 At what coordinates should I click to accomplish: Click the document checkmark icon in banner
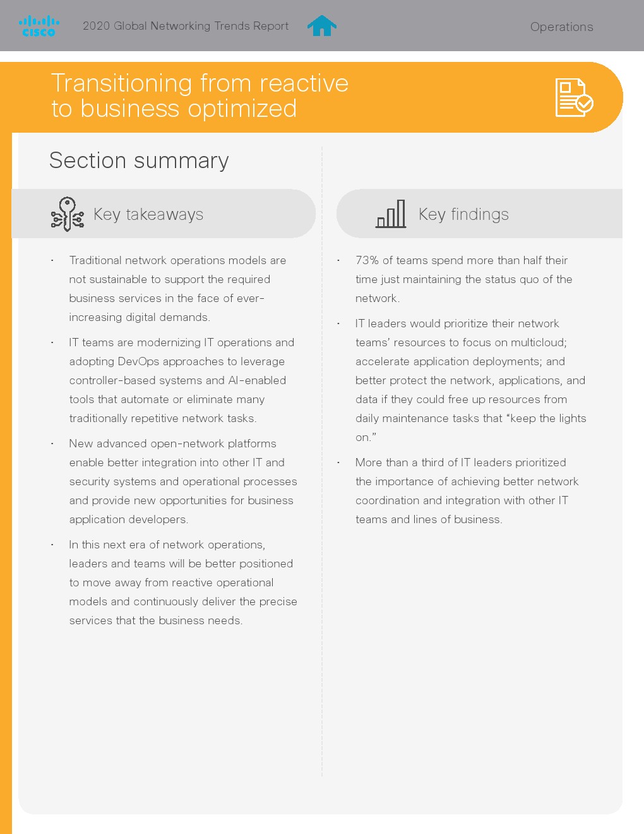pos(573,98)
